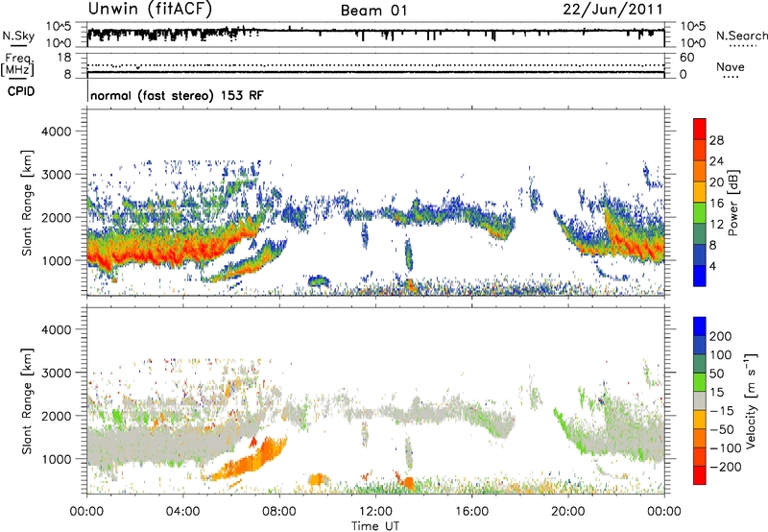Click the "4000" tick of the velocity panel

coord(56,329)
